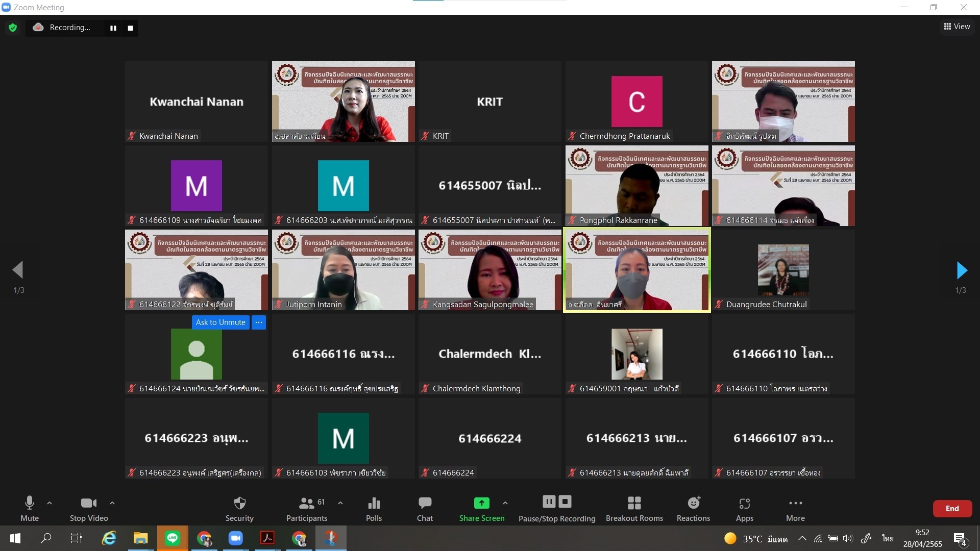This screenshot has height=551, width=980.
Task: Click the red End meeting button
Action: [952, 508]
